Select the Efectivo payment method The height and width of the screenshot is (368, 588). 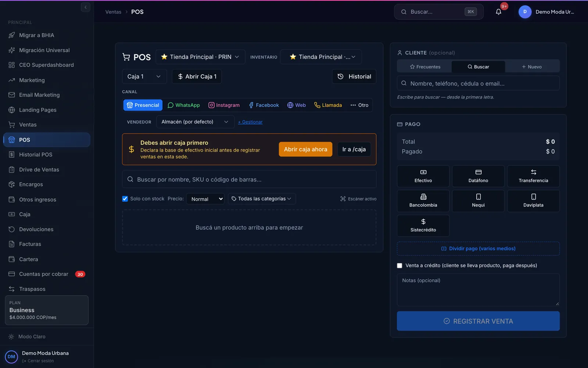[423, 176]
